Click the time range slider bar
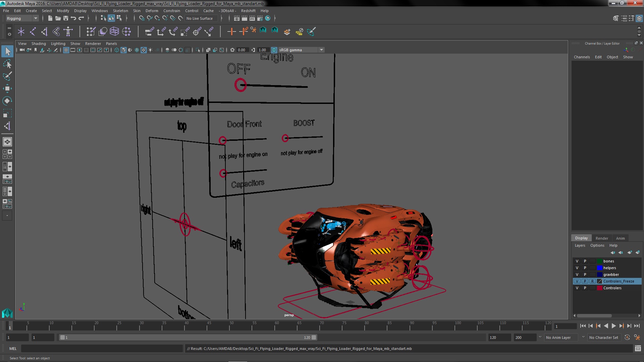This screenshot has height=362, width=644. [188, 338]
